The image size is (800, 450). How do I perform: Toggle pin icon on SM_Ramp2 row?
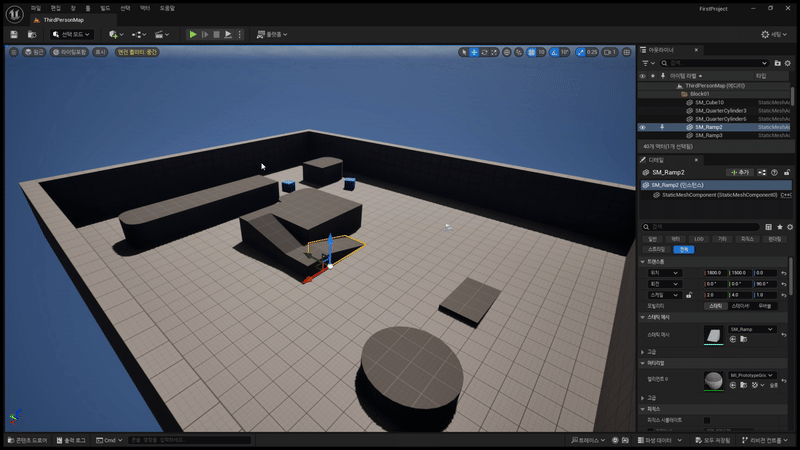point(662,127)
